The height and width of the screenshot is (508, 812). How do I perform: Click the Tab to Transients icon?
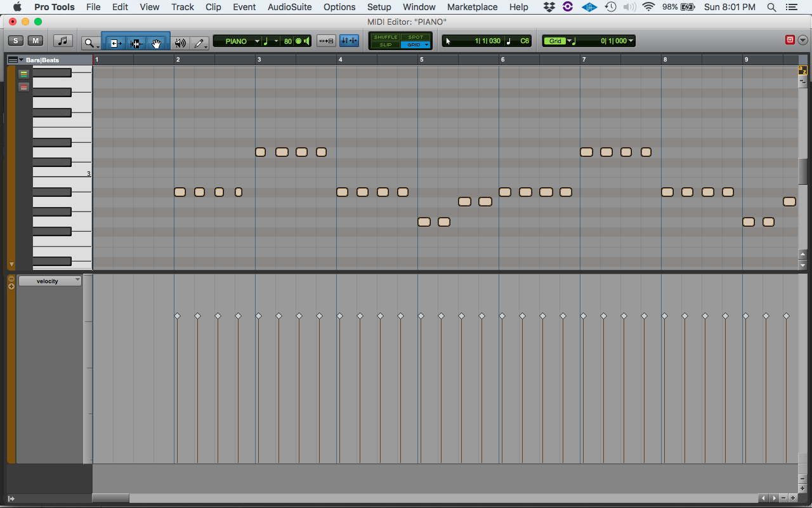point(326,41)
